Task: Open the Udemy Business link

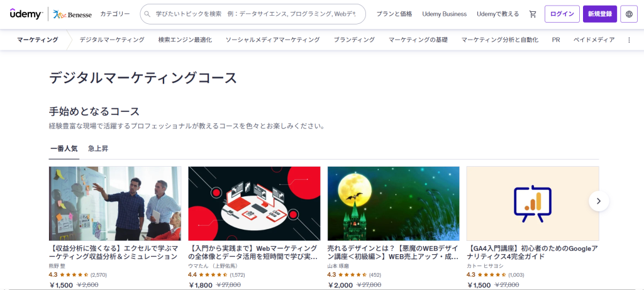Action: (x=445, y=14)
